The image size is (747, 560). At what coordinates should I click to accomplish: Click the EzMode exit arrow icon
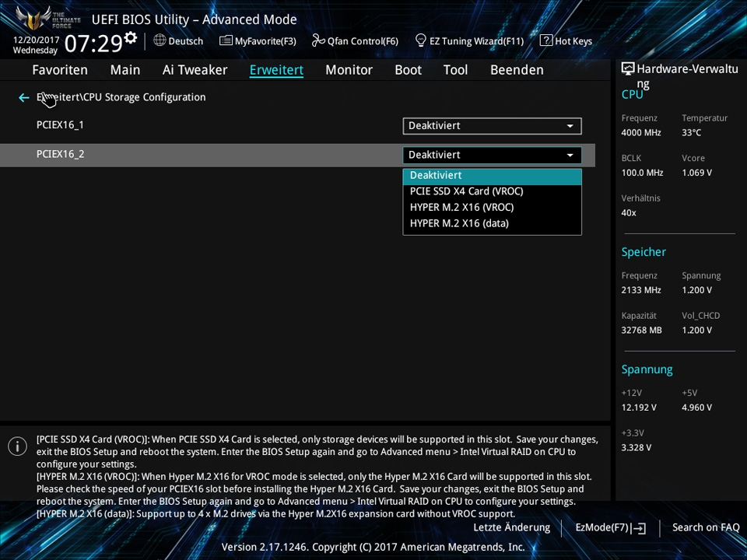(x=638, y=528)
